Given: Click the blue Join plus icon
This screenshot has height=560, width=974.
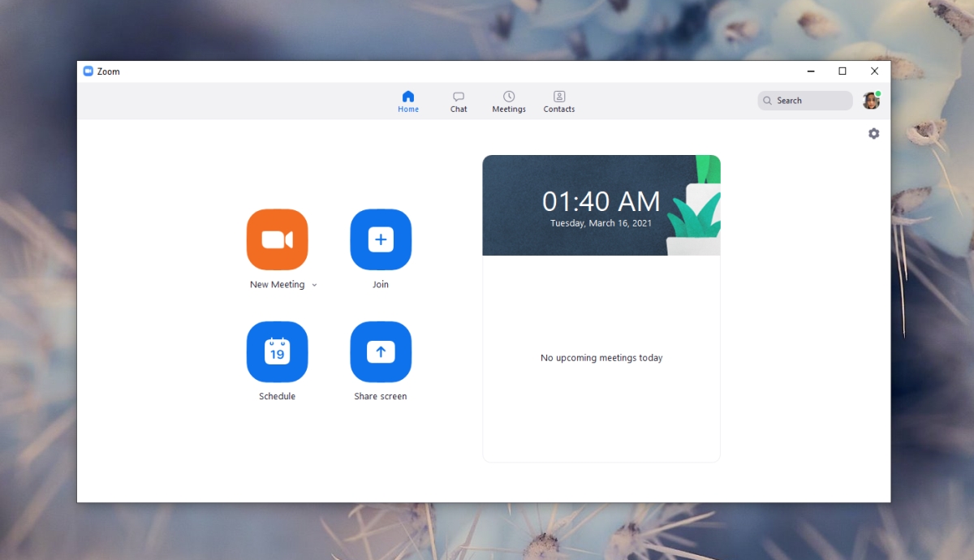Looking at the screenshot, I should pyautogui.click(x=381, y=239).
